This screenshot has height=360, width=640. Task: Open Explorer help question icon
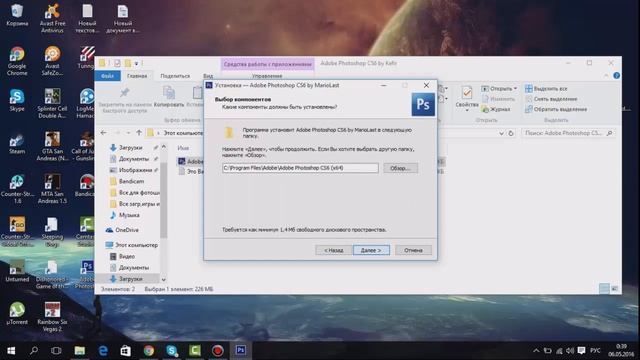(x=616, y=76)
